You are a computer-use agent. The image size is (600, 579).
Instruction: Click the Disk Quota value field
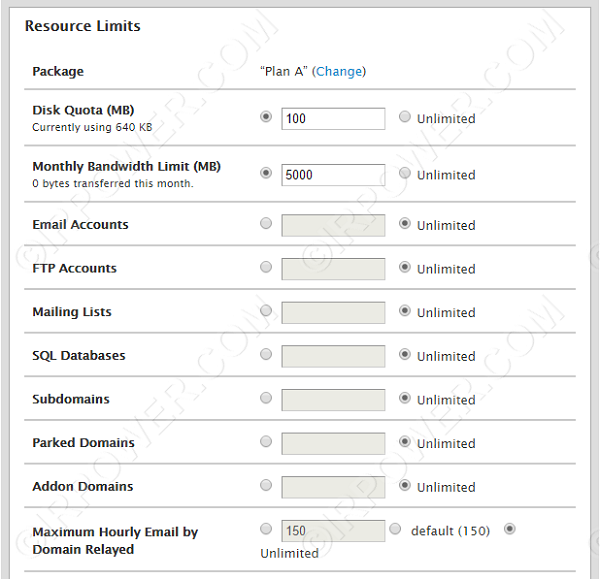coord(333,119)
